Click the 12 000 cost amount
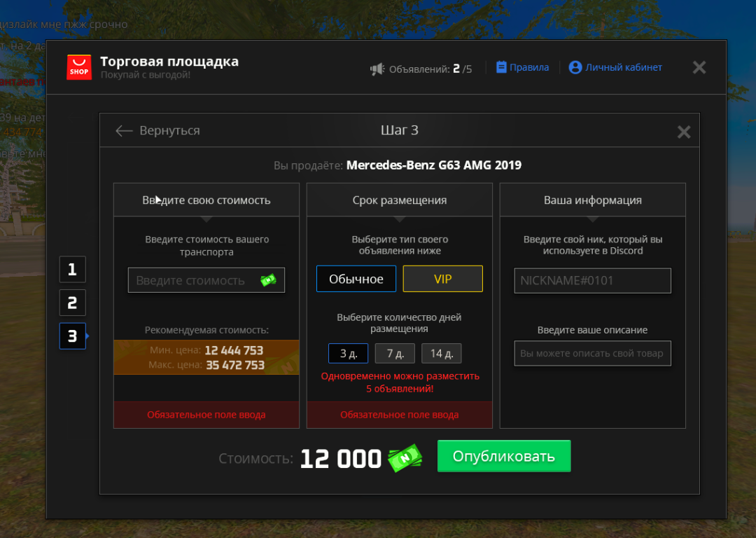This screenshot has width=756, height=538. click(341, 458)
